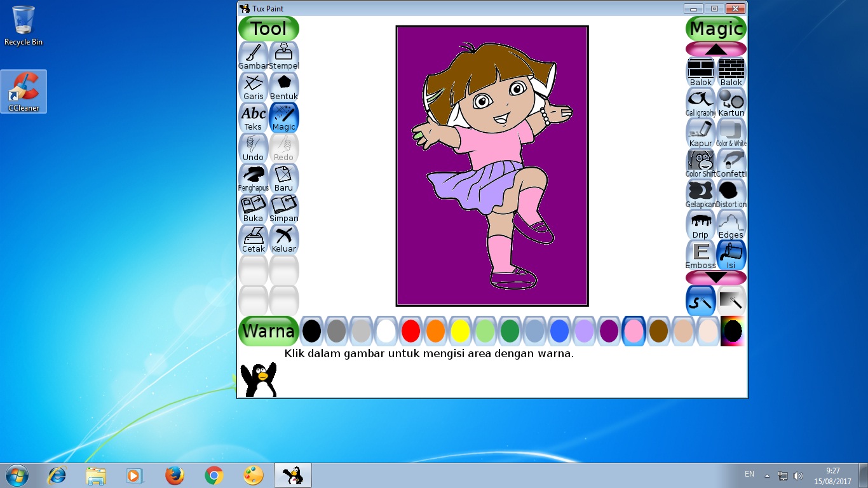Select the Teks text tool
The image size is (868, 488).
pos(254,118)
